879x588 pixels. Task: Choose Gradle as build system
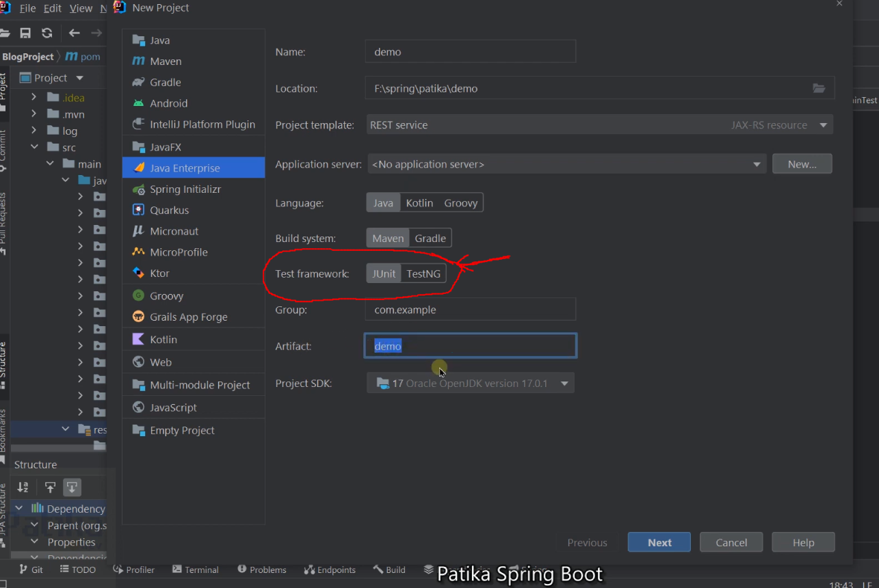[x=430, y=238]
